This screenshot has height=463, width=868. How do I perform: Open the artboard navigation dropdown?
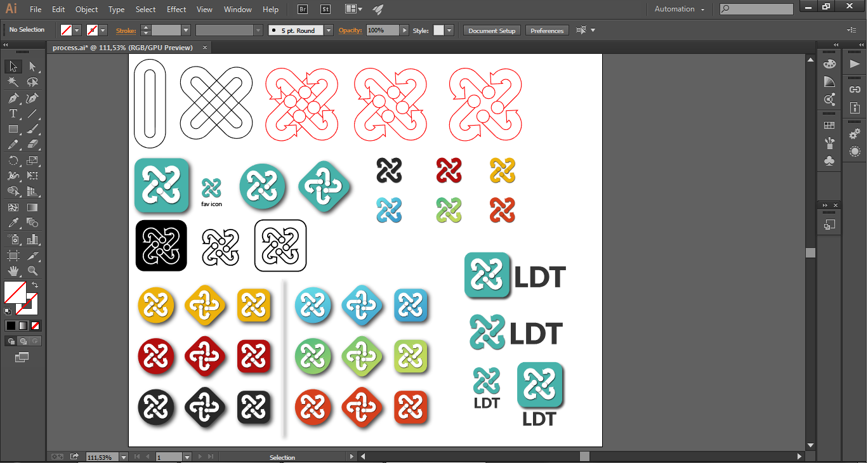click(187, 457)
